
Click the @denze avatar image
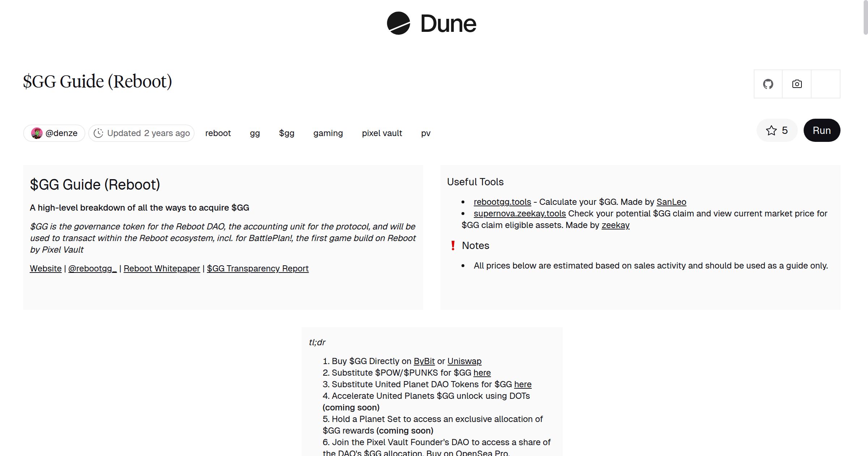[37, 133]
